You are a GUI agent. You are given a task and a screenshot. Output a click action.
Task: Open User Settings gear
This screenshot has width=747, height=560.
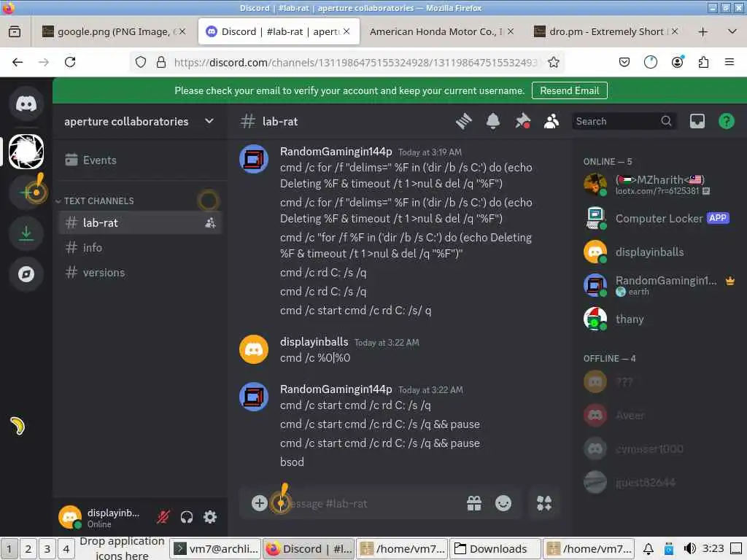(210, 517)
